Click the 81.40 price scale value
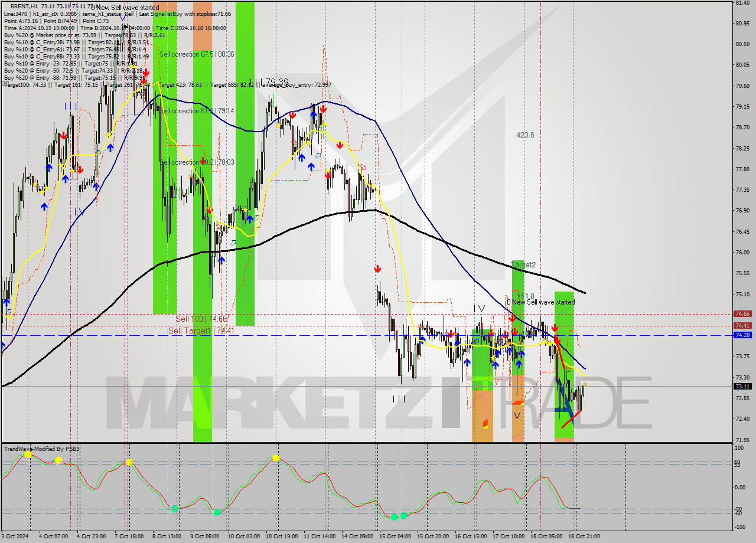This screenshot has height=543, width=756. click(x=742, y=3)
